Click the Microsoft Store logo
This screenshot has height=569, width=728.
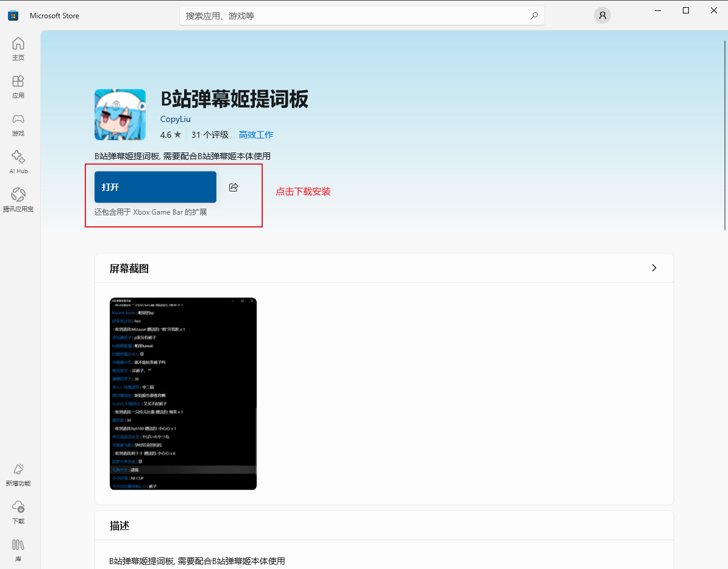coord(13,15)
